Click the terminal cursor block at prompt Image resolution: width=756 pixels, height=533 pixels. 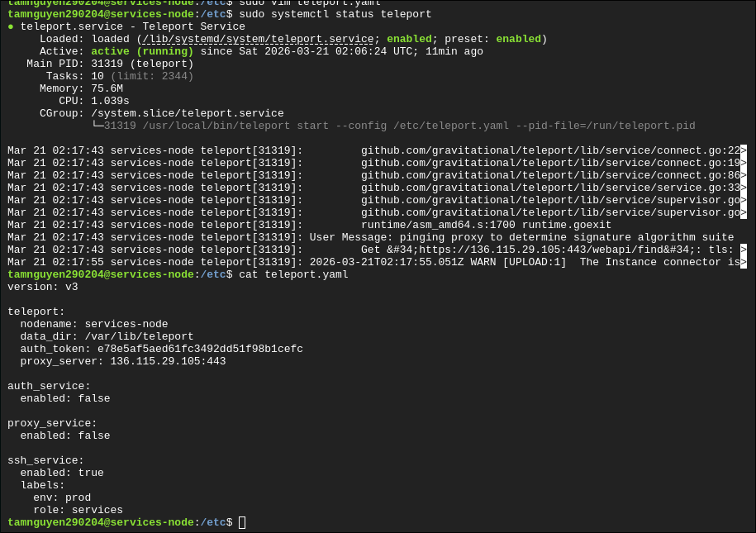[x=242, y=522]
